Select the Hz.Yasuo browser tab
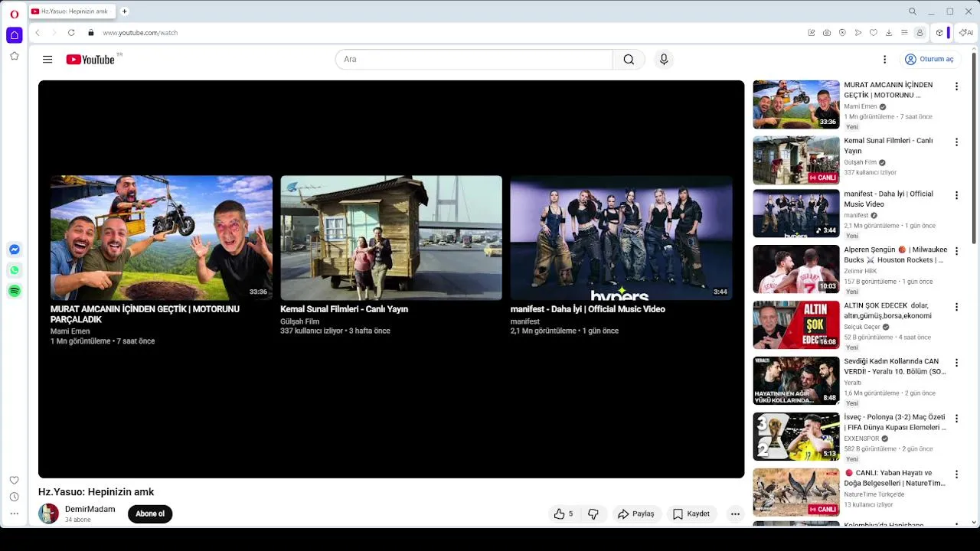The image size is (980, 551). coord(73,11)
